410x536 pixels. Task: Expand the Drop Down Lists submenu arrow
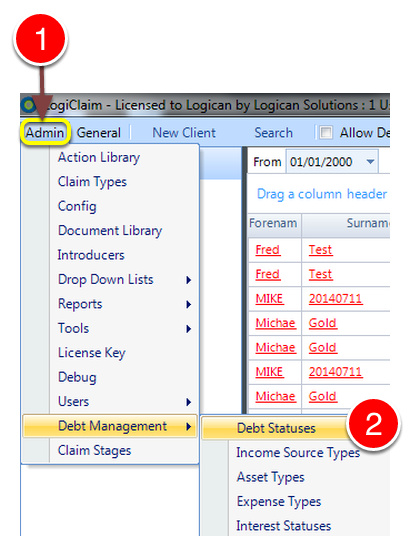coord(188,280)
